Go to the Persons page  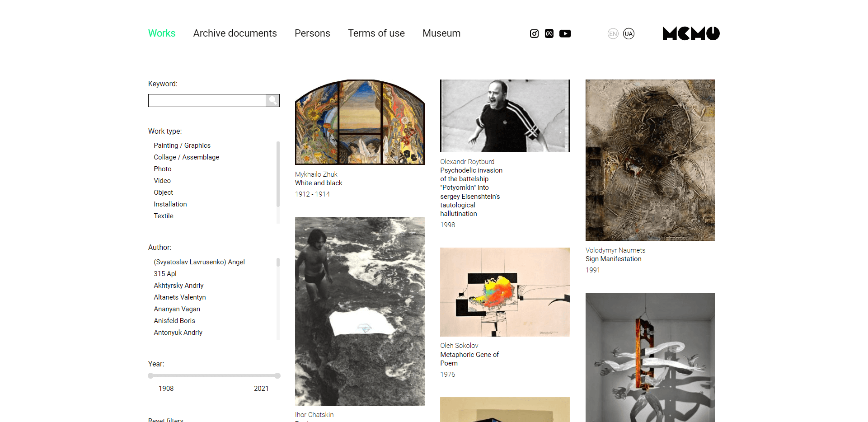312,33
